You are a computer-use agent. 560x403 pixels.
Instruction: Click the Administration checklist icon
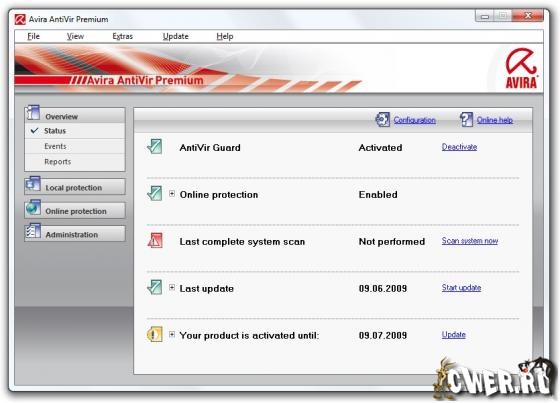point(33,231)
